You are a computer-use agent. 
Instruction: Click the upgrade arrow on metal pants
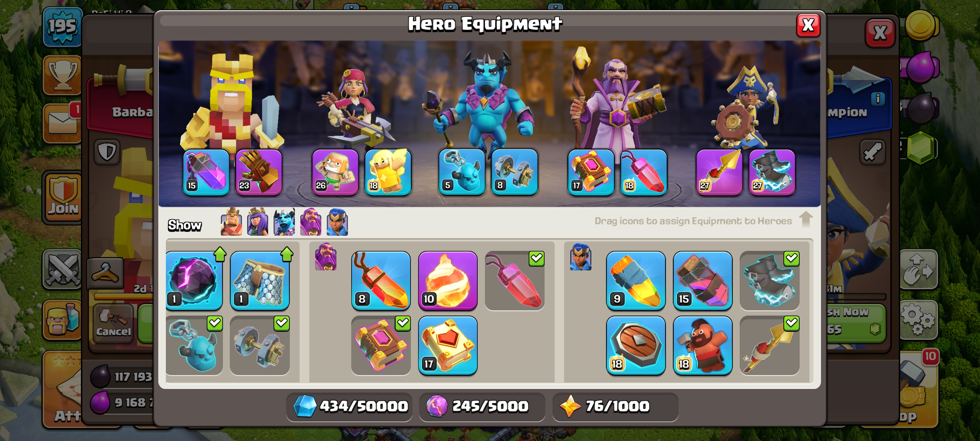tap(287, 255)
